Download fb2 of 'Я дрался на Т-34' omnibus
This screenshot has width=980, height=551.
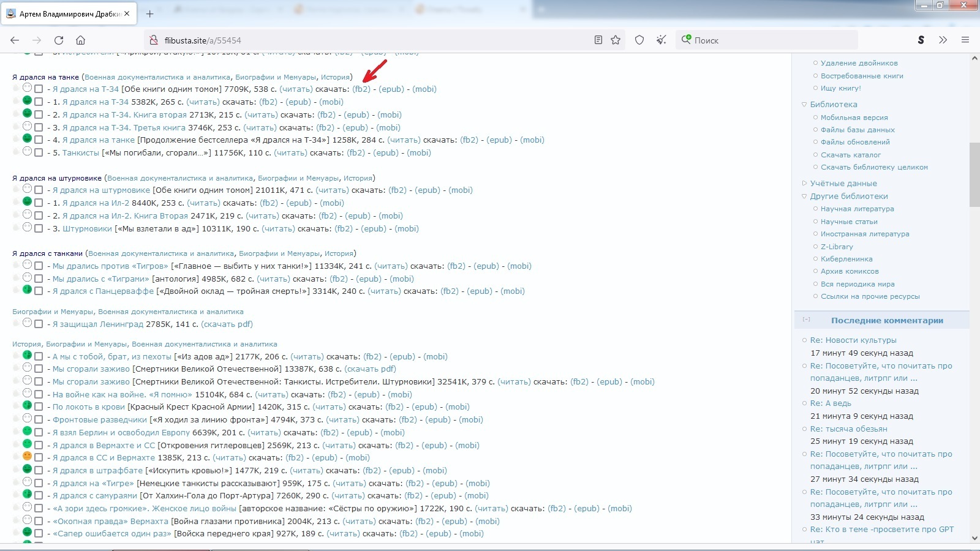[361, 89]
